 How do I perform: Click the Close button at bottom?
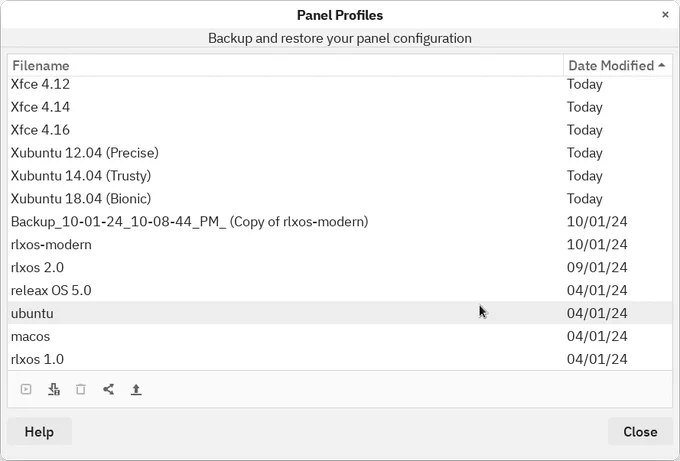pyautogui.click(x=640, y=432)
